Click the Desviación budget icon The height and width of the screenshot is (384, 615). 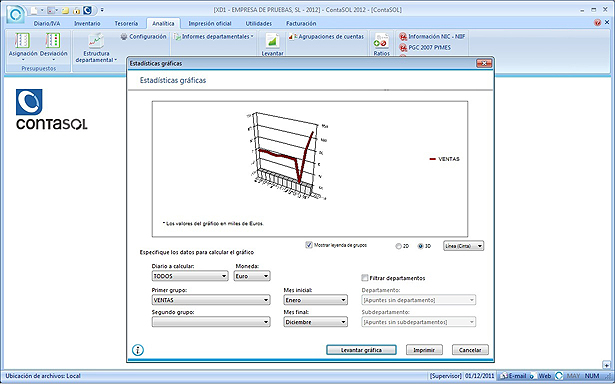53,41
